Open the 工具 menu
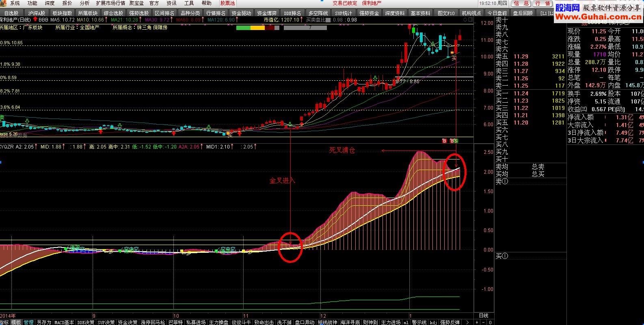This screenshot has height=325, width=644. [x=189, y=3]
